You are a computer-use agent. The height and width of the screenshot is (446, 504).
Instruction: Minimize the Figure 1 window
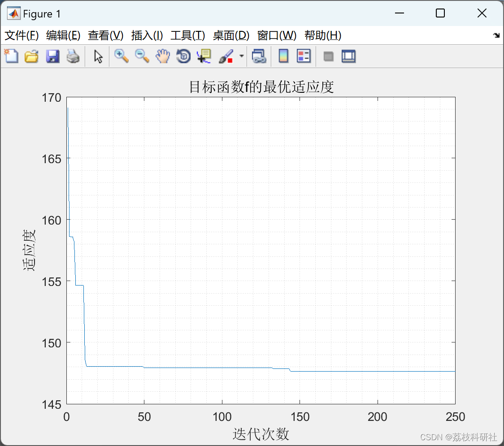coord(400,13)
